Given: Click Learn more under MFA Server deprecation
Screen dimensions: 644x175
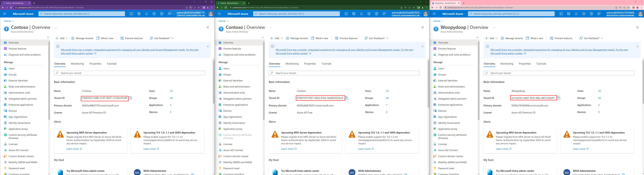Looking at the screenshot, I should tap(73, 149).
